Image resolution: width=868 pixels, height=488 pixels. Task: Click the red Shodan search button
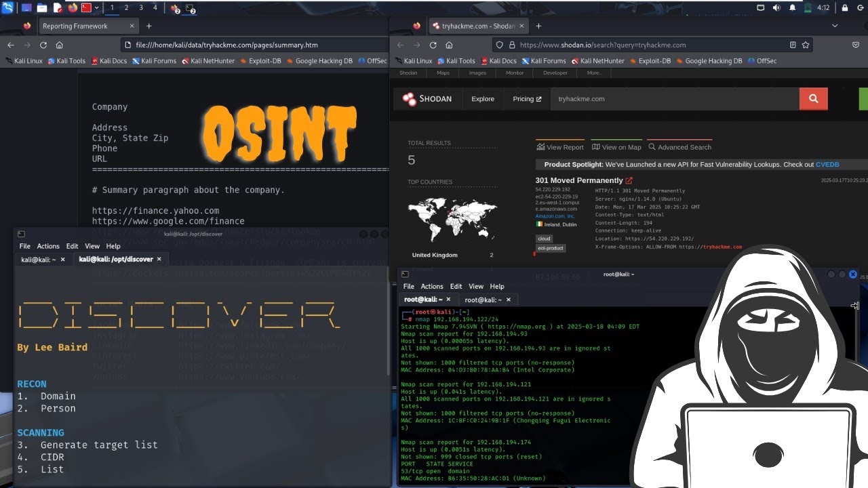[813, 99]
